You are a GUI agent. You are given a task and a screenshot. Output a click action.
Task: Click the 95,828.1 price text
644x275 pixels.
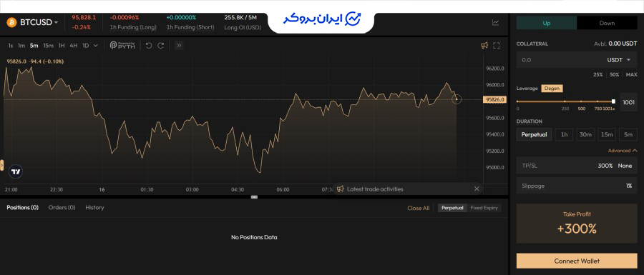pyautogui.click(x=84, y=18)
